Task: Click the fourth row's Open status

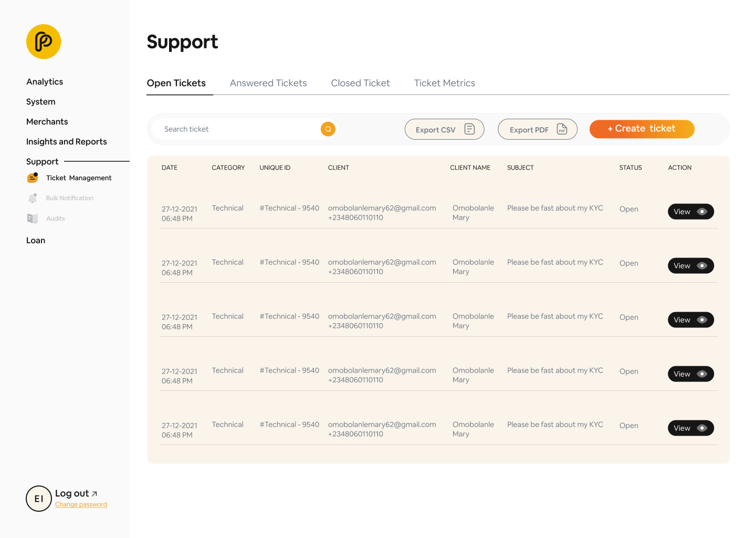Action: tap(629, 371)
